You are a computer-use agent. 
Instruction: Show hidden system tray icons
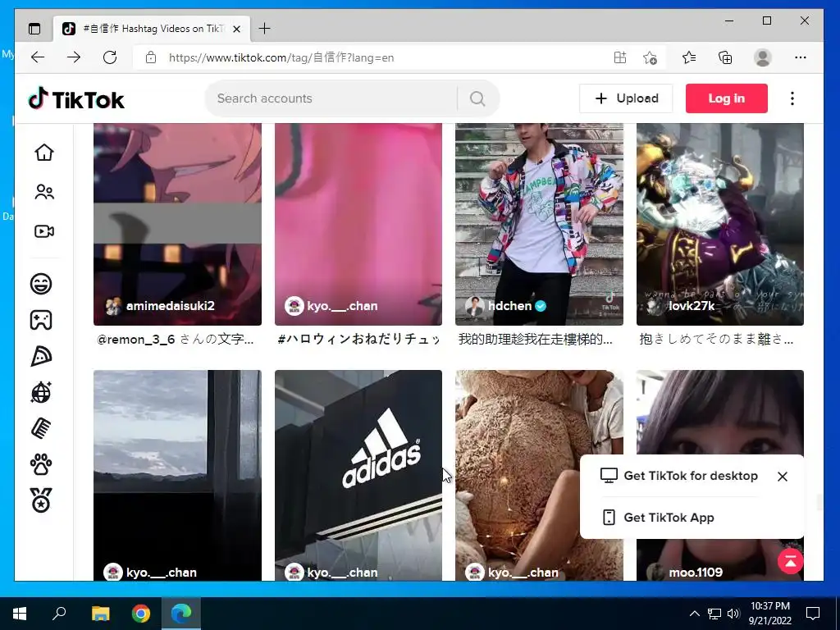coord(694,614)
